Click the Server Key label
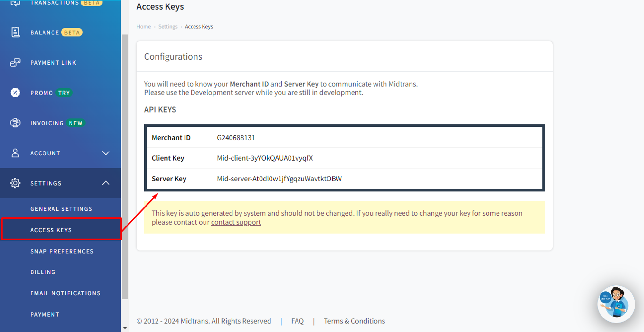The height and width of the screenshot is (332, 644). click(x=169, y=179)
